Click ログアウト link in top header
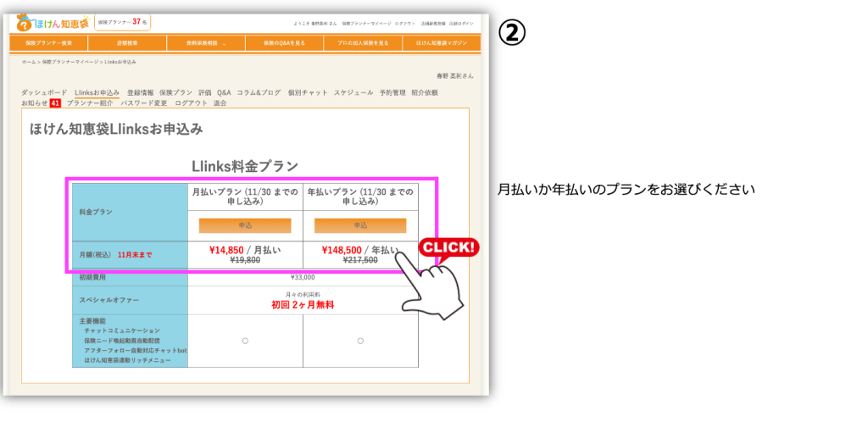 pyautogui.click(x=404, y=24)
